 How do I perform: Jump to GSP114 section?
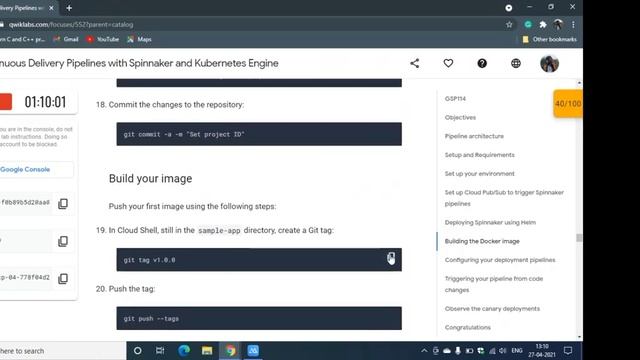pyautogui.click(x=455, y=99)
